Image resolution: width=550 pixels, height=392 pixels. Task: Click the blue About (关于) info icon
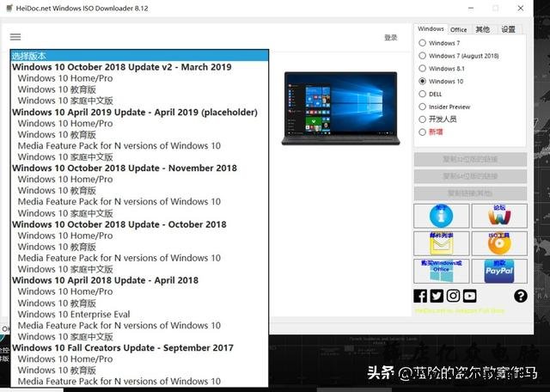[x=441, y=216]
